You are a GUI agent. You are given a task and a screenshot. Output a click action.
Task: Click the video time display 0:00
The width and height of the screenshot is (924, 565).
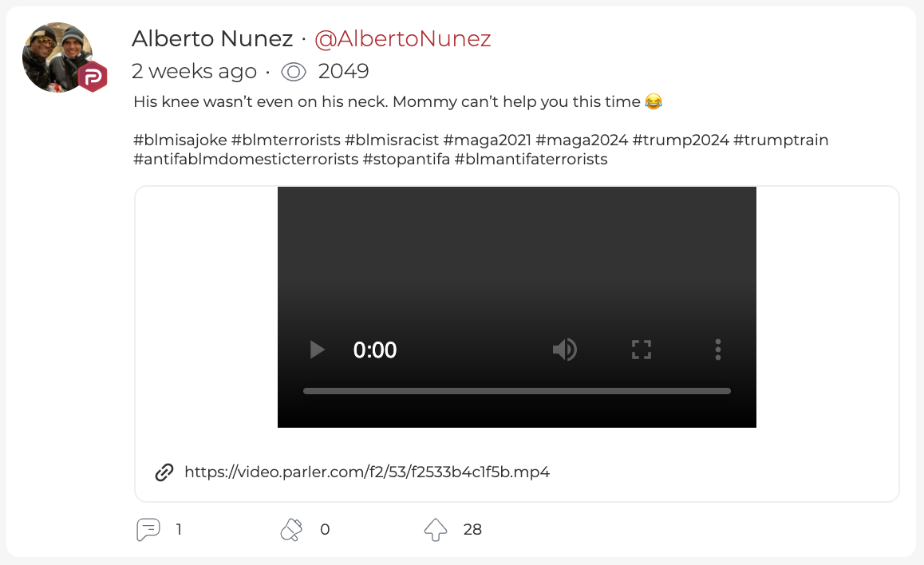point(375,350)
